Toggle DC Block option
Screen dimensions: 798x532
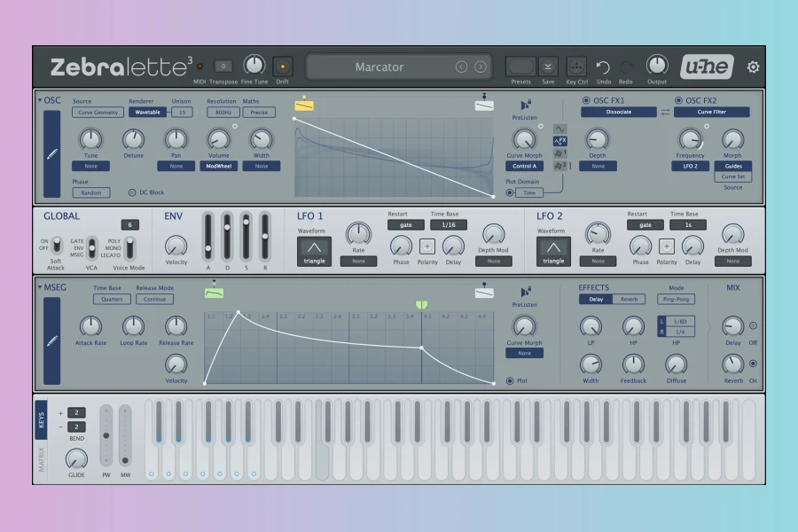pos(133,192)
